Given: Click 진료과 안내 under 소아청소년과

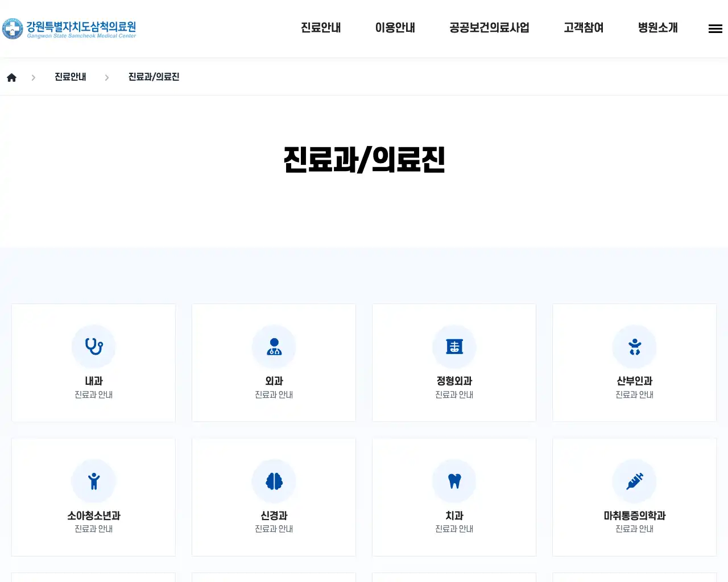Looking at the screenshot, I should [x=94, y=529].
